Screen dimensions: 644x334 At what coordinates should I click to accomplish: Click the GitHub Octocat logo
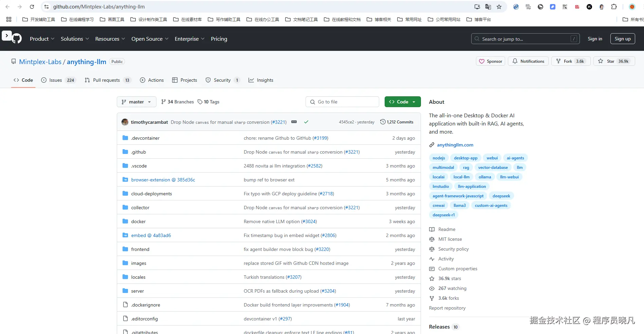(x=17, y=39)
